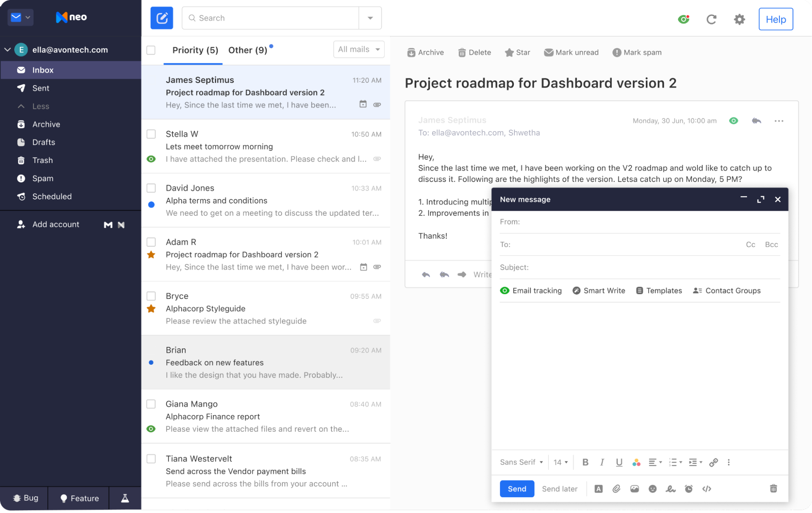Open Templates from the compose window
812x513 pixels.
pos(658,290)
